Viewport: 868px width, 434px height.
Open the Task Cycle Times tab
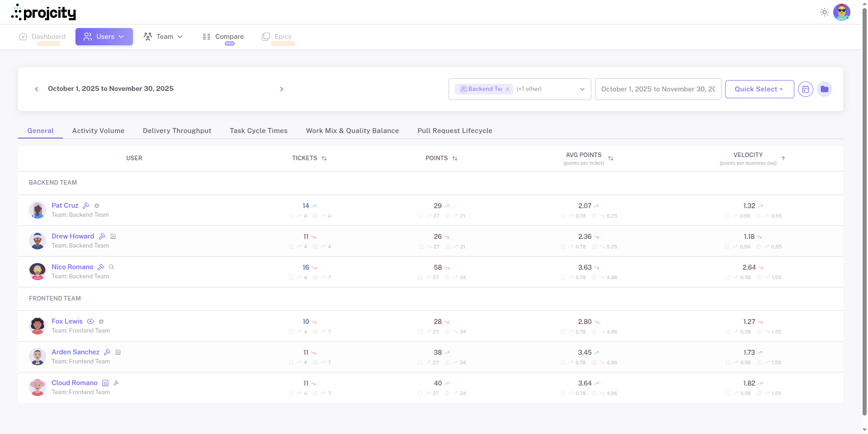click(258, 131)
